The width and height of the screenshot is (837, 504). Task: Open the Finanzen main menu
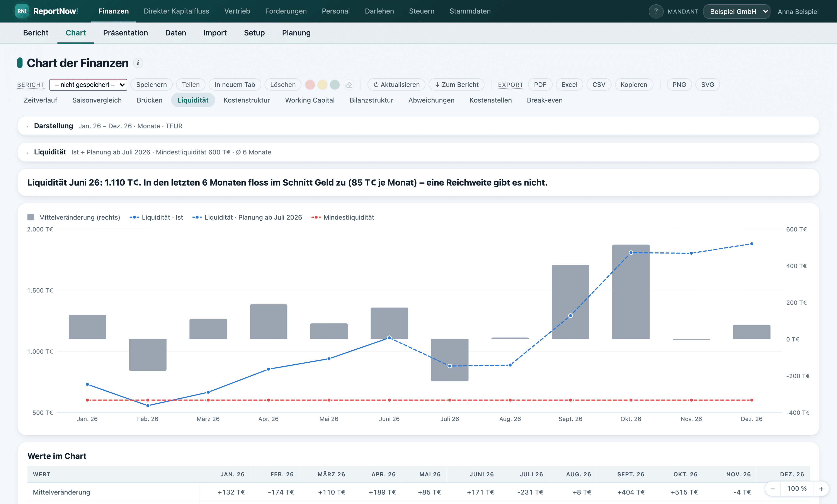(x=114, y=11)
